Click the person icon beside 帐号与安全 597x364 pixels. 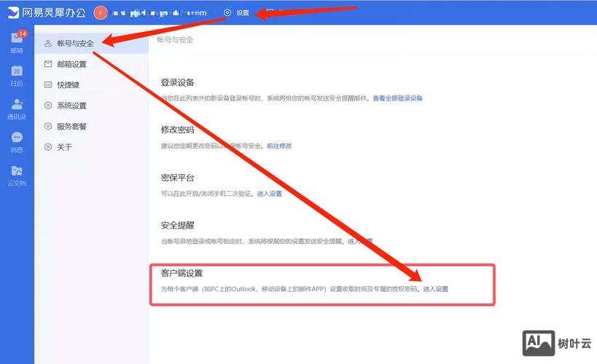point(48,43)
